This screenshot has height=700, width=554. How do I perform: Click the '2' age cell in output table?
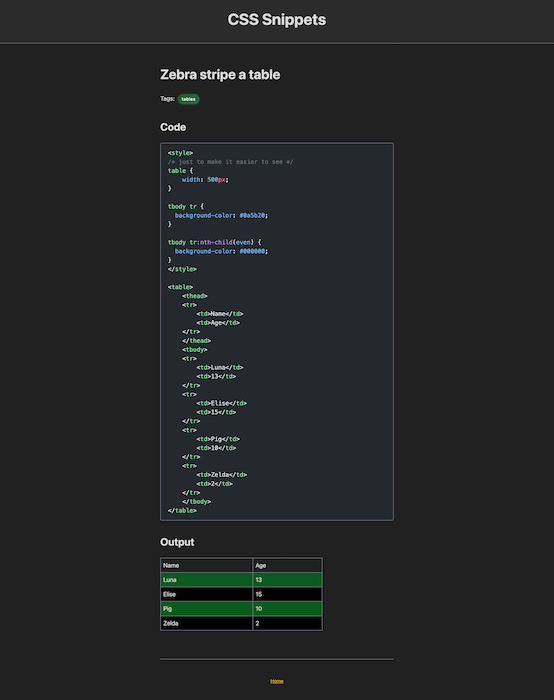(287, 623)
